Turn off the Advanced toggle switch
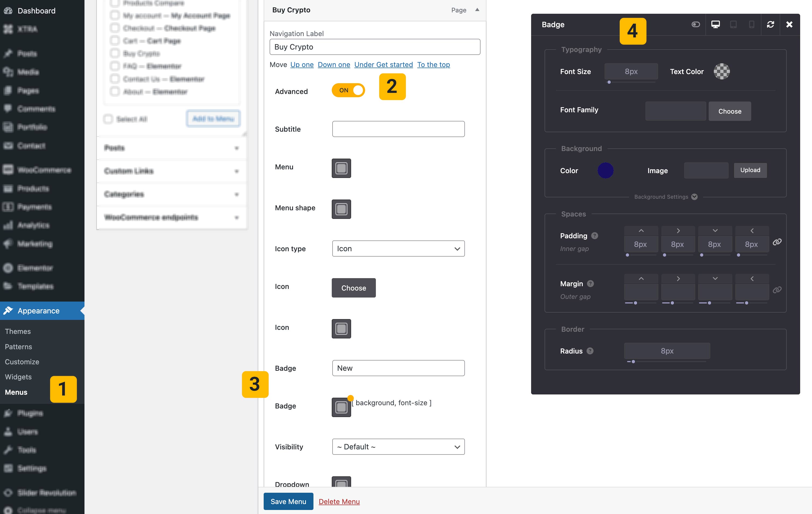The height and width of the screenshot is (514, 812). coord(348,90)
